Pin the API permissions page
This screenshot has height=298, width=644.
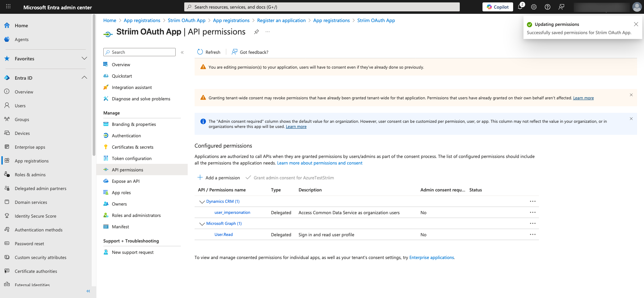257,32
